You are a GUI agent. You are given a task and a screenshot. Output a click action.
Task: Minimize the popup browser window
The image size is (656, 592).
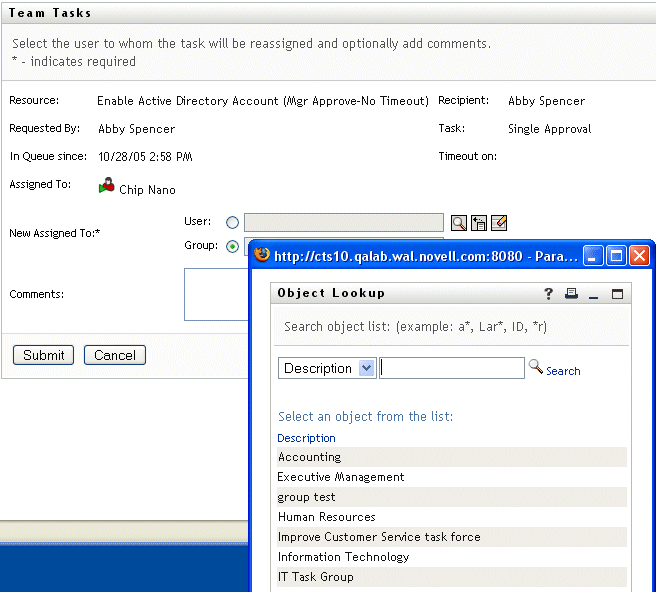point(593,256)
